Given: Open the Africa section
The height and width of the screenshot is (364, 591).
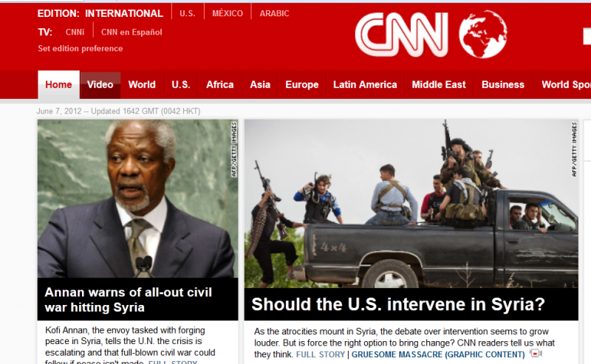Looking at the screenshot, I should point(219,85).
